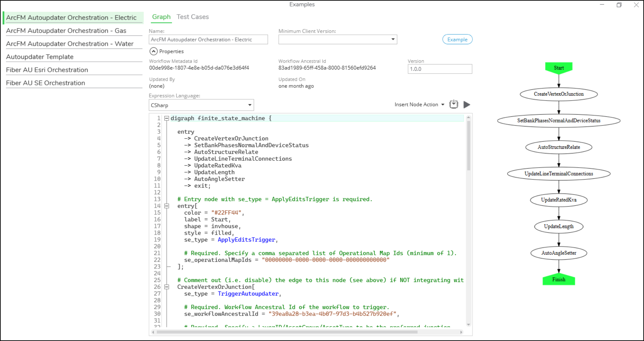Close the Examples window
Screen dimensions: 644x341
pyautogui.click(x=636, y=5)
